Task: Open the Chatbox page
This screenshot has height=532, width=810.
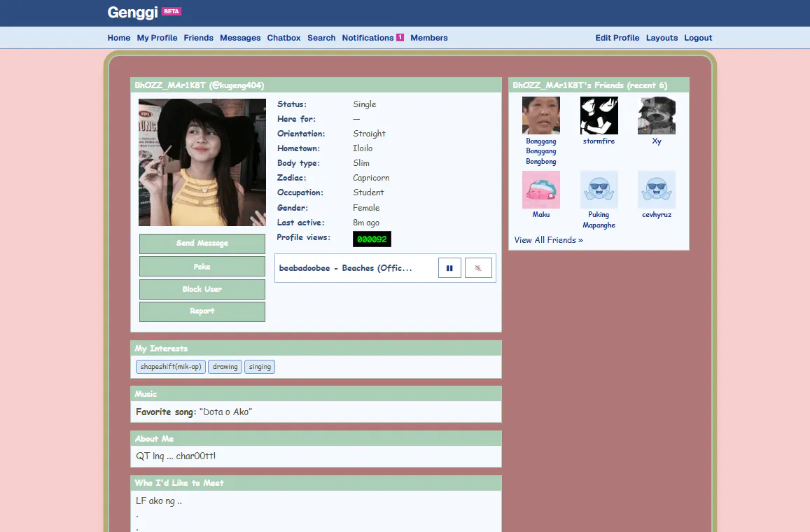Action: pos(284,38)
